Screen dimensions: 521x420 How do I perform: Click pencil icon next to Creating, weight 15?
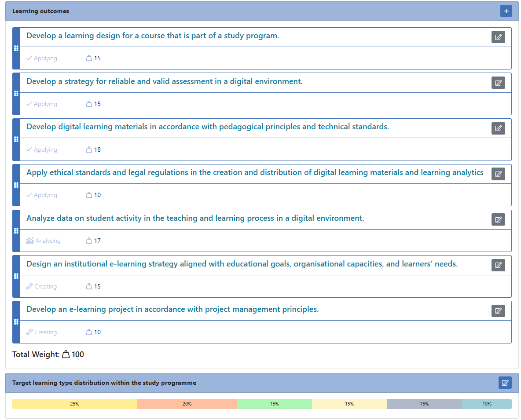pyautogui.click(x=29, y=286)
